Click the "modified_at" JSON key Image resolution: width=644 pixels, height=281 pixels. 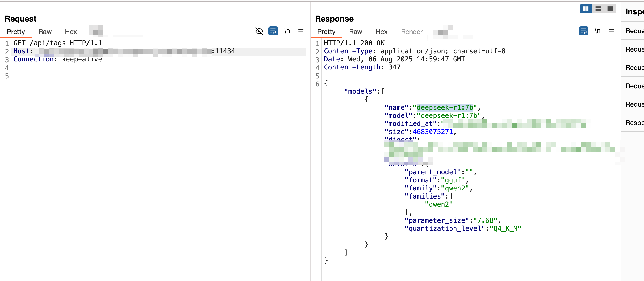[x=411, y=124]
